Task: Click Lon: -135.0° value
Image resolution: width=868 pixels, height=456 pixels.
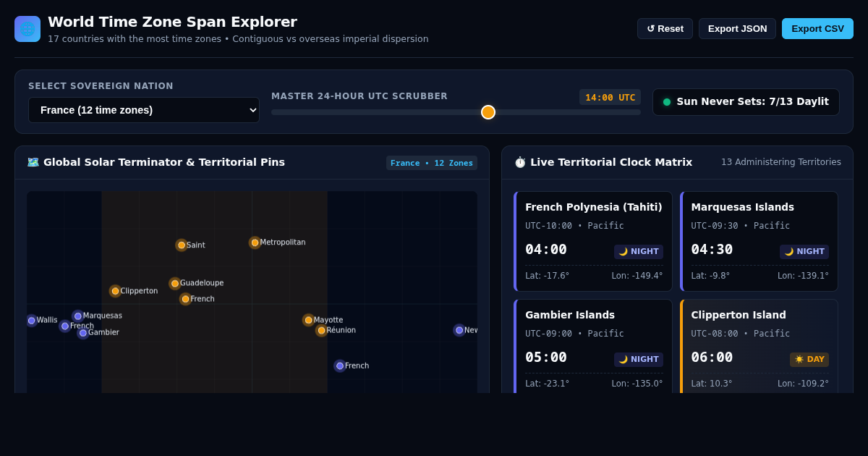Action: (x=637, y=384)
